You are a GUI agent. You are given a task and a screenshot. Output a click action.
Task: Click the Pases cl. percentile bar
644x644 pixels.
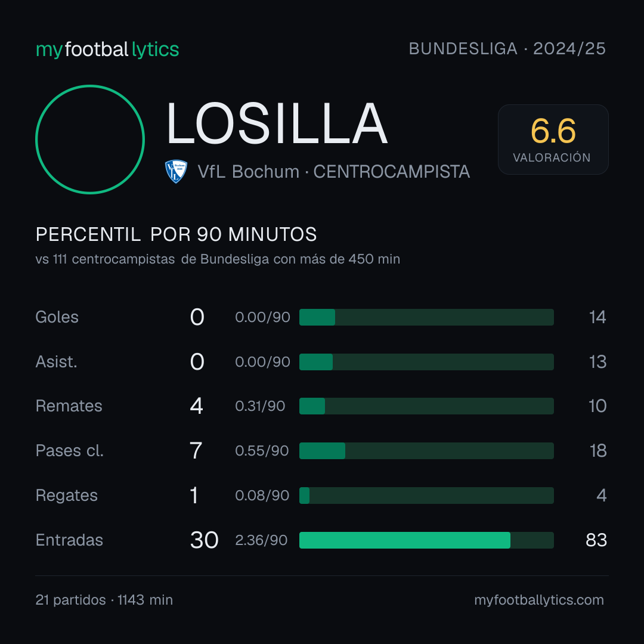426,451
